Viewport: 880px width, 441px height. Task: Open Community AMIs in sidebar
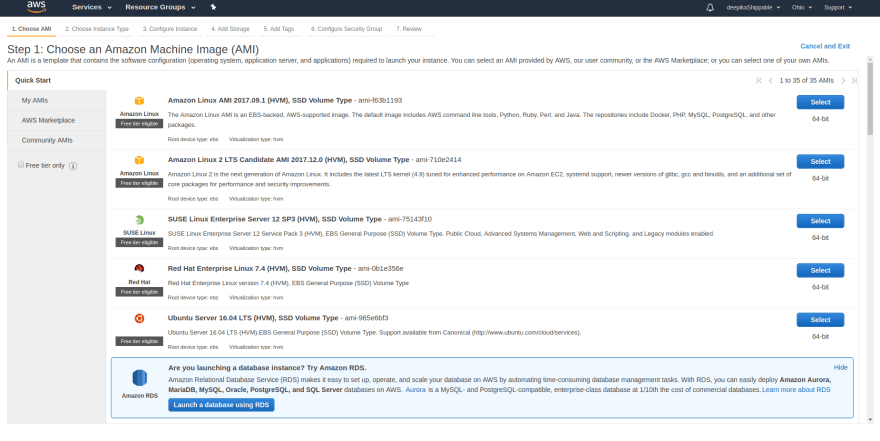coord(56,141)
